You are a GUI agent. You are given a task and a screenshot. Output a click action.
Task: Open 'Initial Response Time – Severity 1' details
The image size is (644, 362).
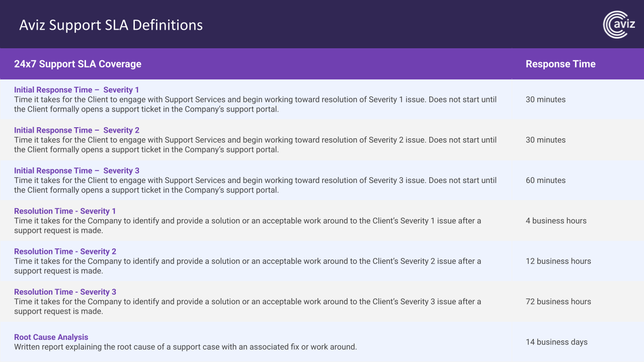76,89
